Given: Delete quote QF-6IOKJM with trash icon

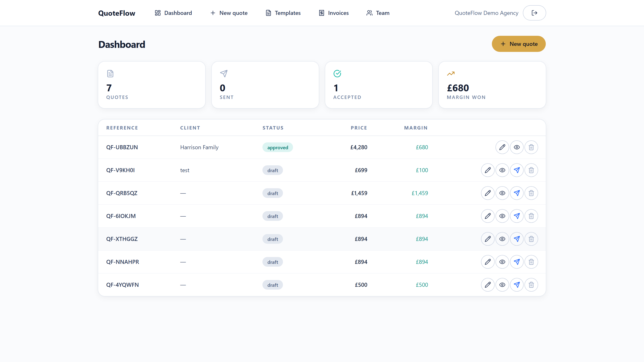Looking at the screenshot, I should (531, 216).
